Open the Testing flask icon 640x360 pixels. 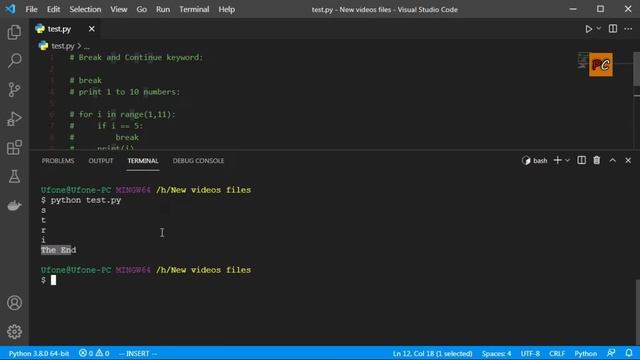[14, 176]
